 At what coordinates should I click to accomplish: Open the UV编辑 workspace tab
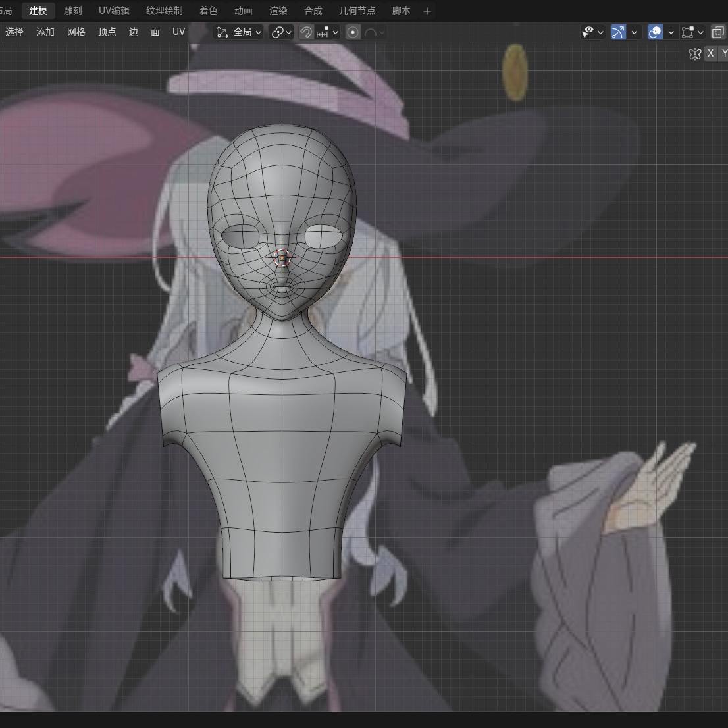(x=114, y=11)
